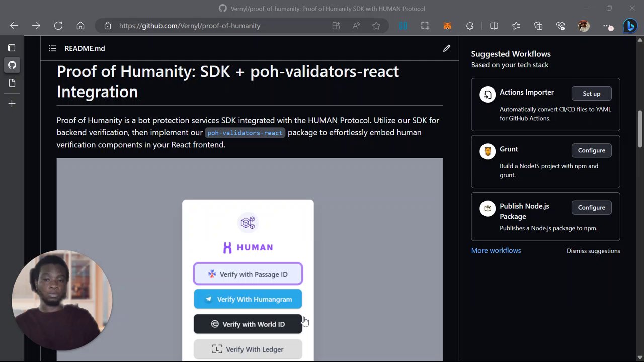Go back with the browser back arrow
Screen dimensions: 644x362
click(14, 26)
